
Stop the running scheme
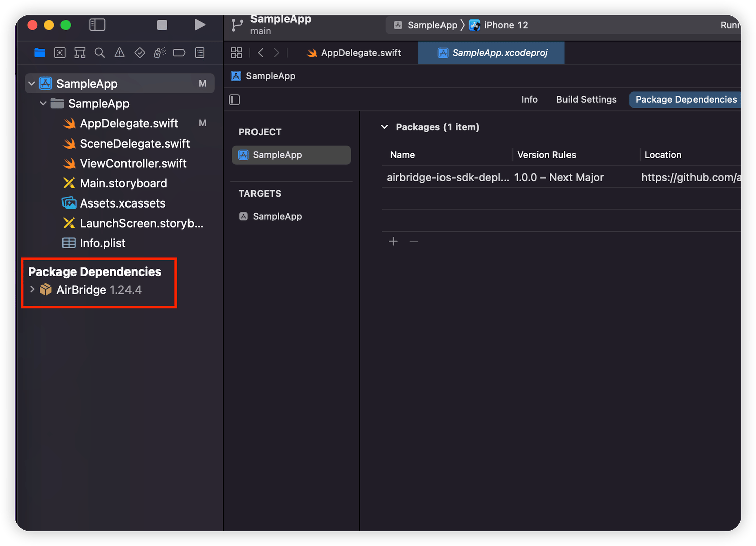pyautogui.click(x=162, y=25)
